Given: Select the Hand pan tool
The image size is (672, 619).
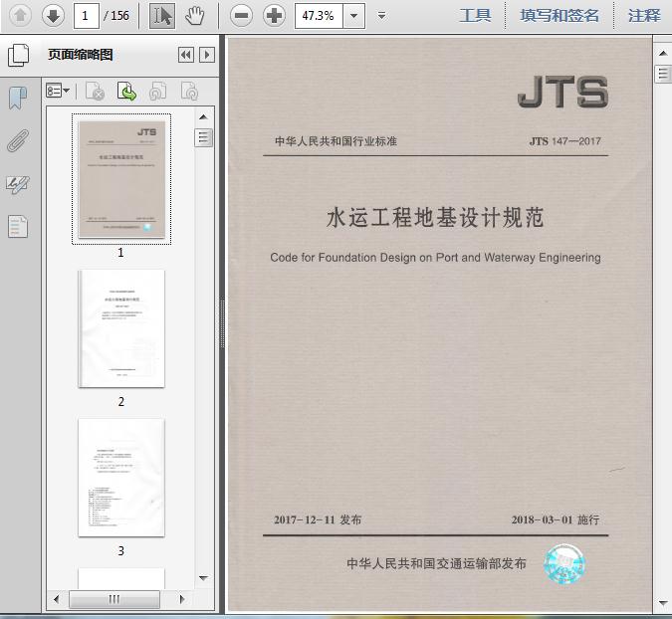Looking at the screenshot, I should (195, 15).
